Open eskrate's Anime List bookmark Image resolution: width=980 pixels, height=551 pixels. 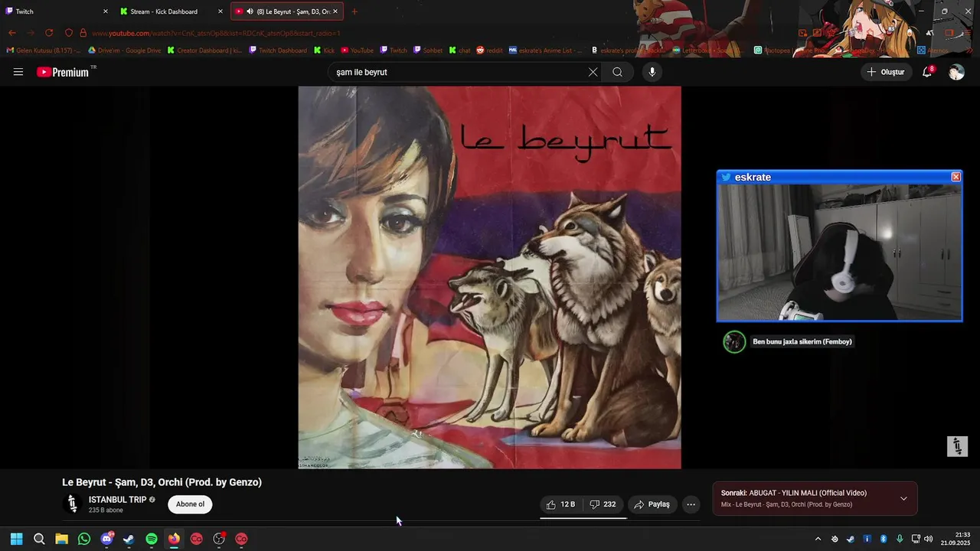(x=545, y=51)
